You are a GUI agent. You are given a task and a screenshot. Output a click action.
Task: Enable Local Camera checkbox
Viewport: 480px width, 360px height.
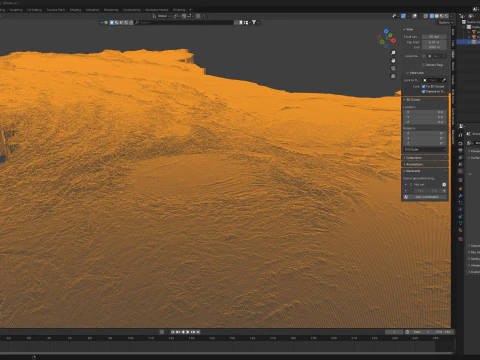coord(424,56)
